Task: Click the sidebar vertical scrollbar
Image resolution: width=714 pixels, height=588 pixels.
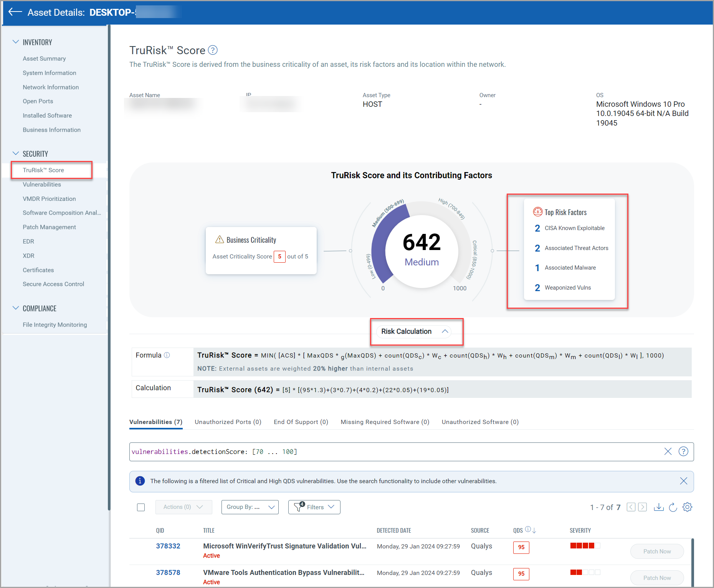Action: coord(109,267)
